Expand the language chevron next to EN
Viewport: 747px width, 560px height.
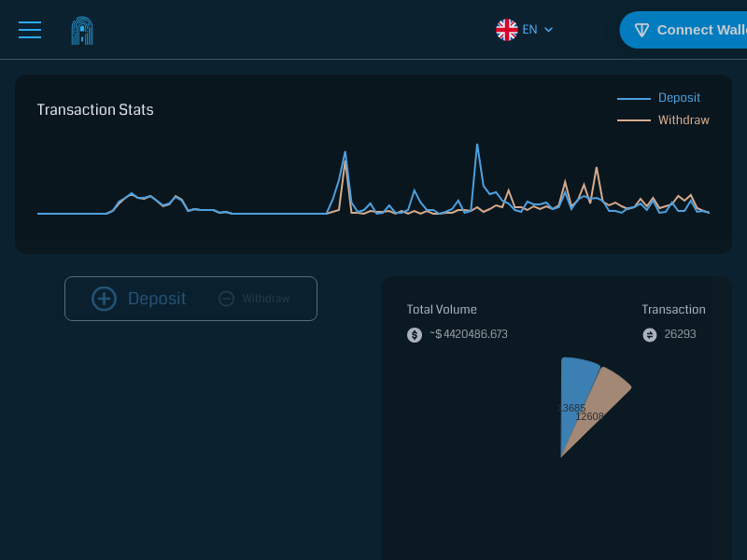[x=549, y=30]
